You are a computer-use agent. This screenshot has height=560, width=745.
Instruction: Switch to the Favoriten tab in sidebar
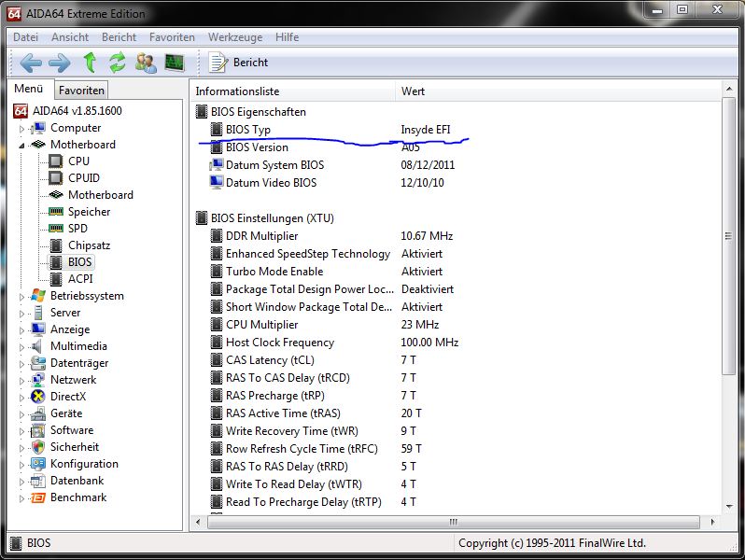pyautogui.click(x=81, y=91)
